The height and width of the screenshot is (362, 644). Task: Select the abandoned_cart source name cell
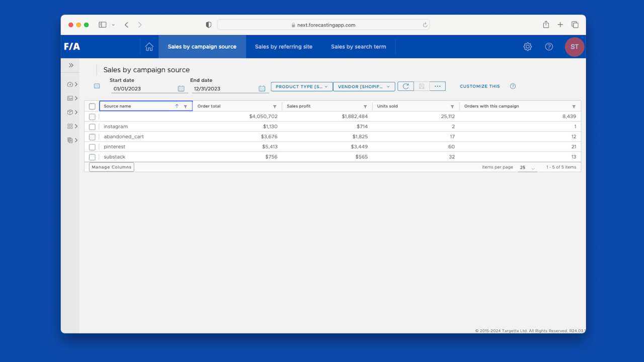pos(124,137)
